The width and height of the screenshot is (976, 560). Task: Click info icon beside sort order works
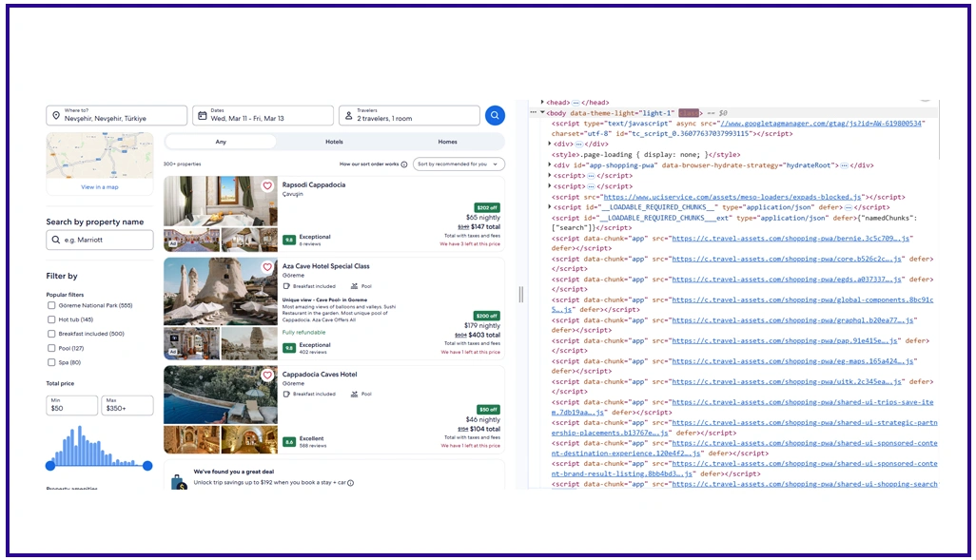pyautogui.click(x=403, y=164)
